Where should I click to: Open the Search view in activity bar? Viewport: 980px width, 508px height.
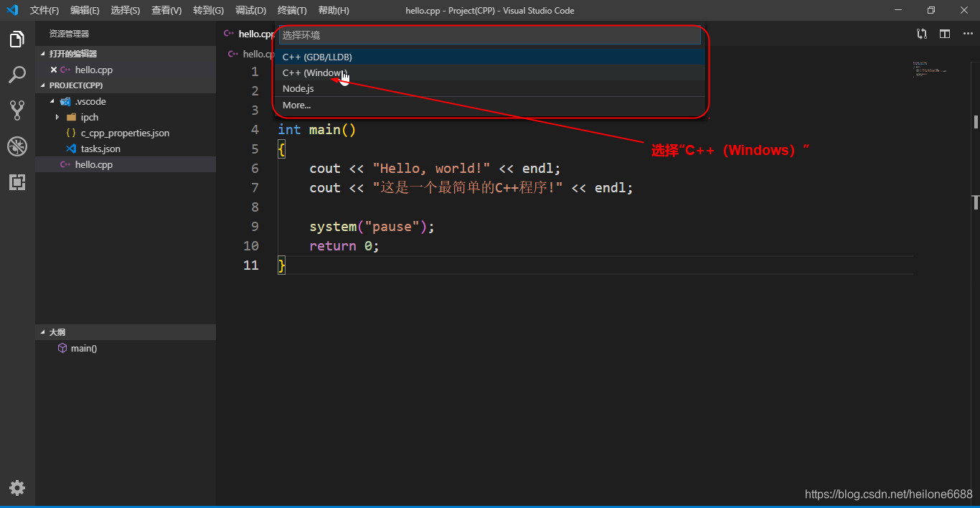click(x=17, y=75)
